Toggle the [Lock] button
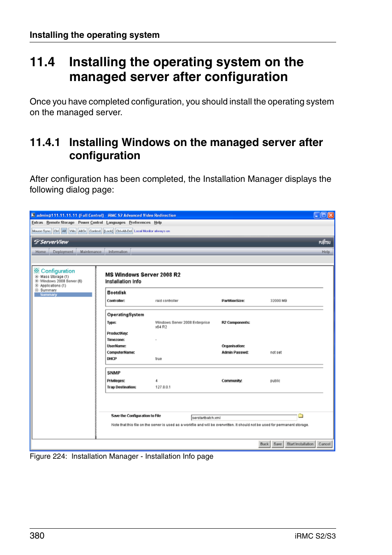This screenshot has height=555, width=392. pyautogui.click(x=108, y=231)
